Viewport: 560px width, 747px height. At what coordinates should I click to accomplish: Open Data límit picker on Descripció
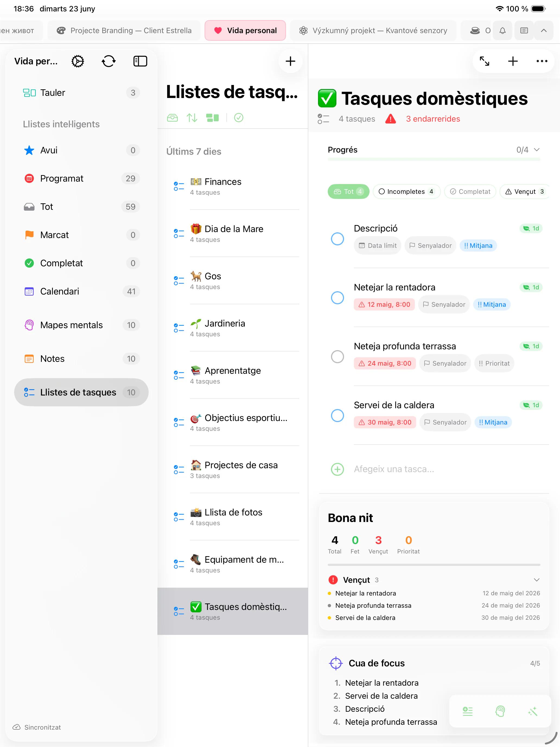[377, 245]
